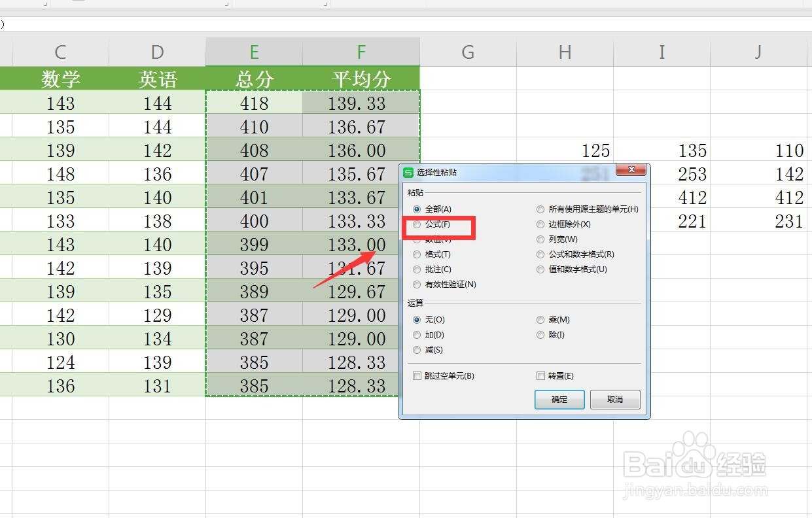Select English score cell 129

coord(157,315)
